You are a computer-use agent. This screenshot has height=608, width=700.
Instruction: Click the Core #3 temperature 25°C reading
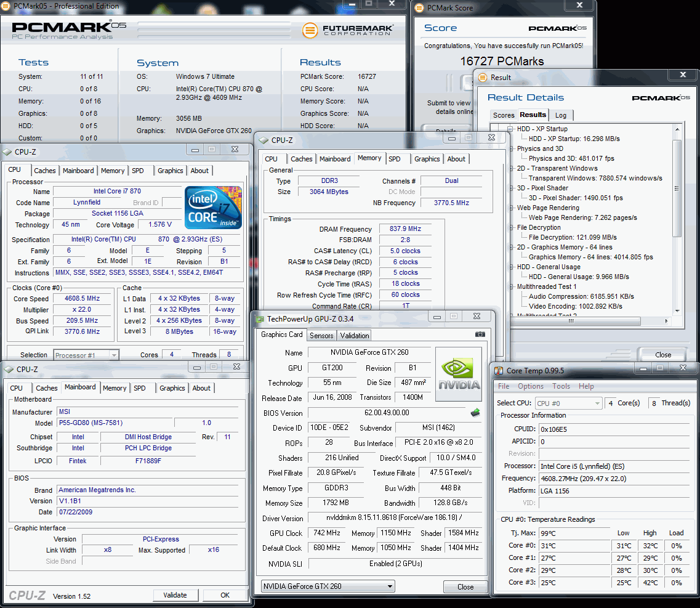(x=575, y=583)
